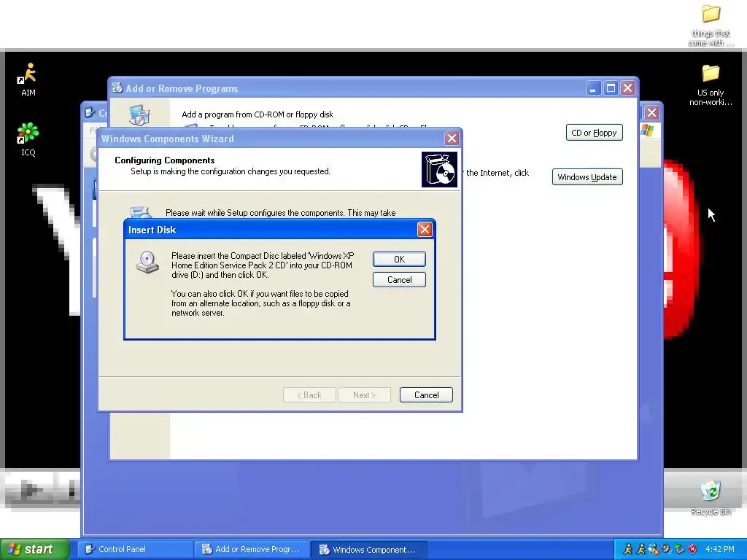Minimize the Add or Remove Programs window
The image size is (747, 560).
tap(593, 88)
